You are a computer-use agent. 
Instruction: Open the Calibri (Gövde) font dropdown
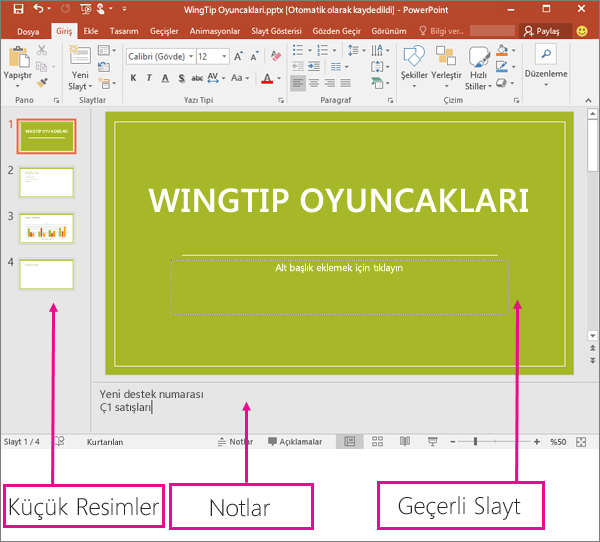point(191,57)
